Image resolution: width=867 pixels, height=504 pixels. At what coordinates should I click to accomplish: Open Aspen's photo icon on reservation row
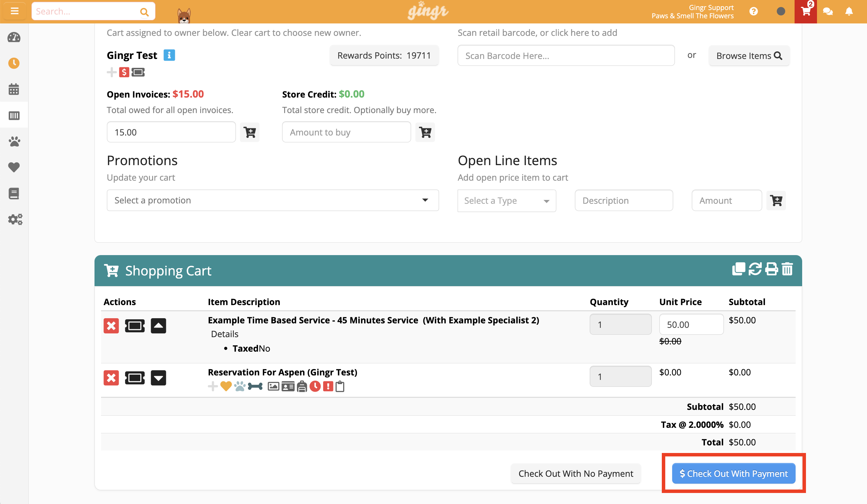(273, 386)
